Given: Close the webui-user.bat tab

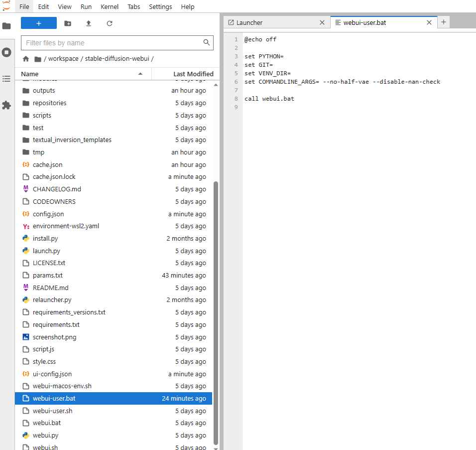Looking at the screenshot, I should [x=429, y=22].
